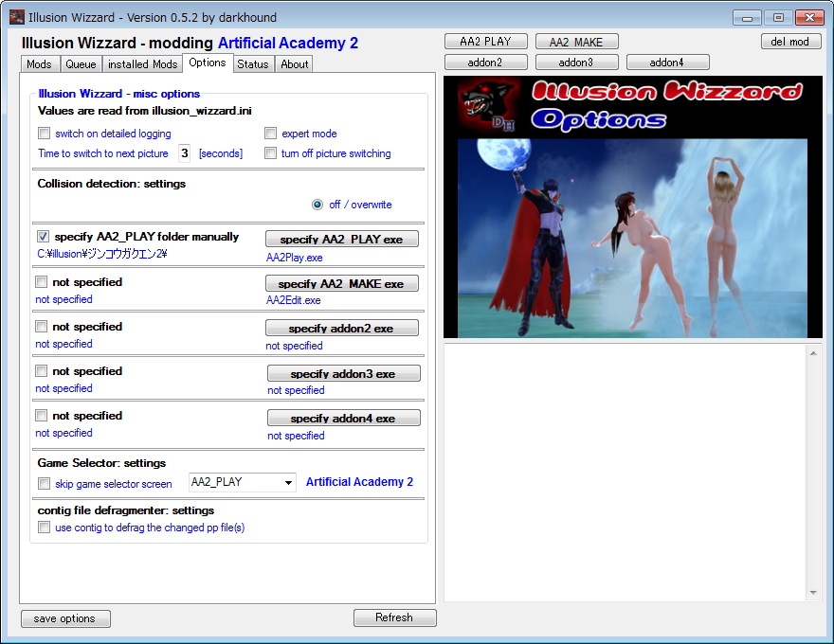Launch with the AA2 PLAY button
Screen dimensions: 834x644
point(485,42)
